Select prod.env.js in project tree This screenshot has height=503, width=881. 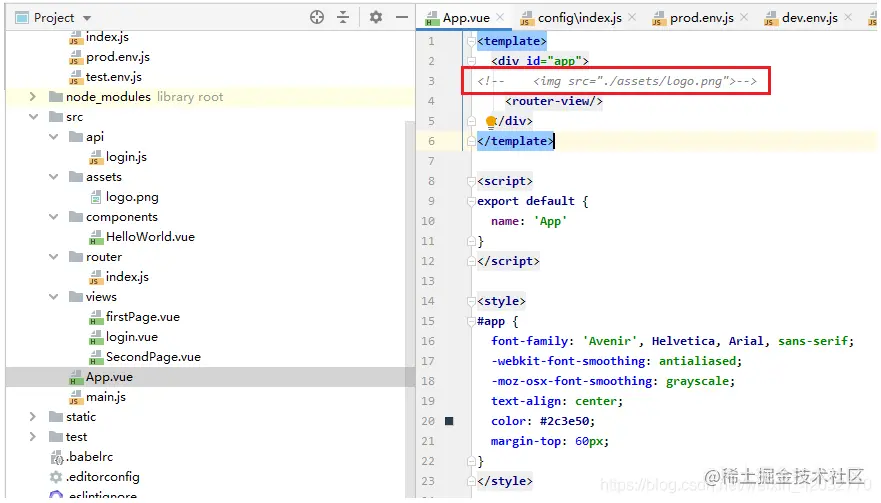coord(117,57)
